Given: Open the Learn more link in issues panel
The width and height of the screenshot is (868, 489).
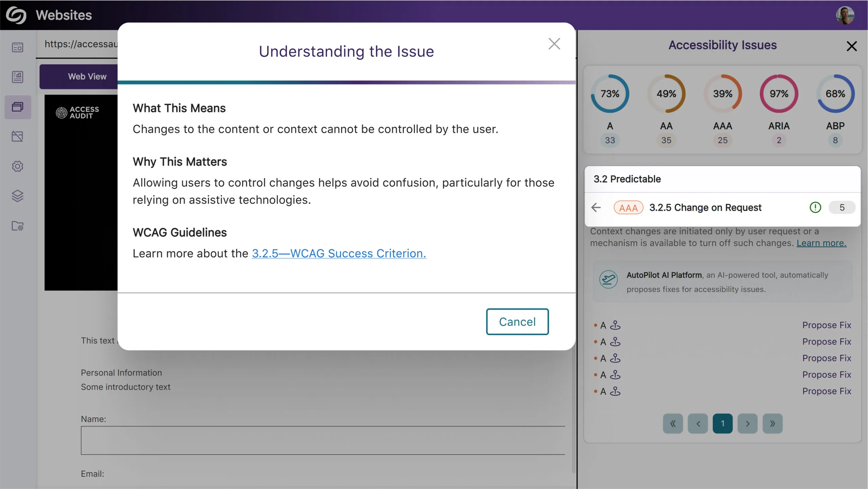Looking at the screenshot, I should point(821,243).
